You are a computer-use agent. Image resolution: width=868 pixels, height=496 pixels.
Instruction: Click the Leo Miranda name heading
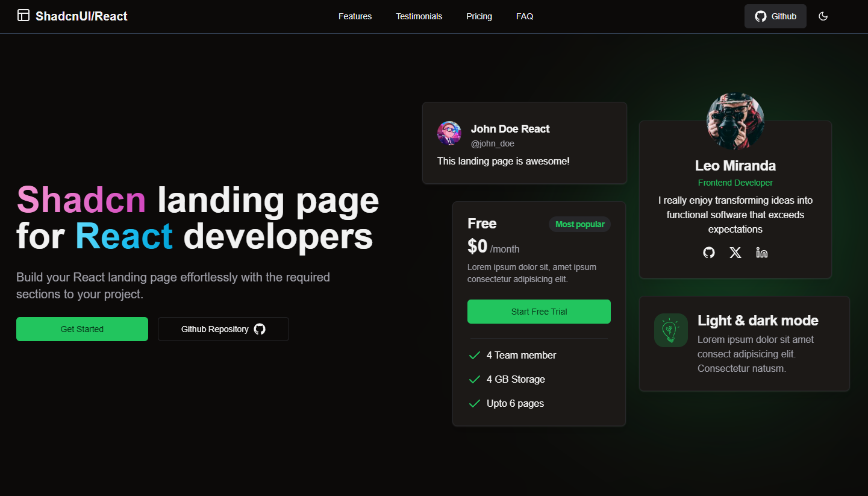coord(735,166)
